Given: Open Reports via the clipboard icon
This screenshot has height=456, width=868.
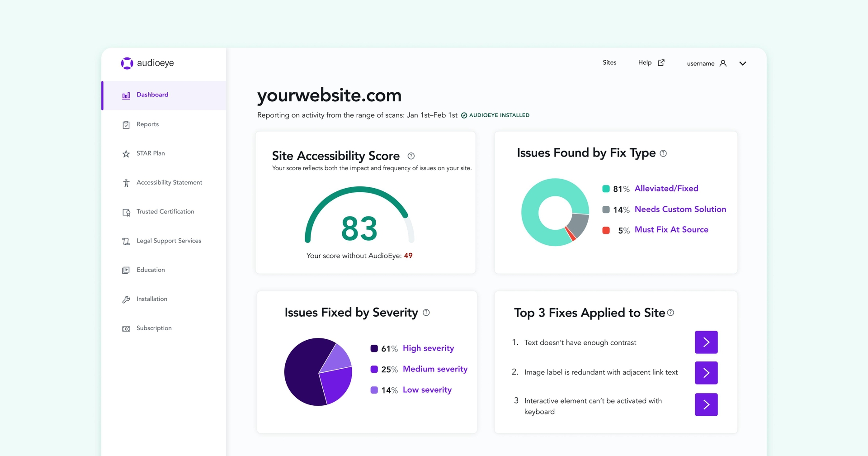Looking at the screenshot, I should coord(126,124).
